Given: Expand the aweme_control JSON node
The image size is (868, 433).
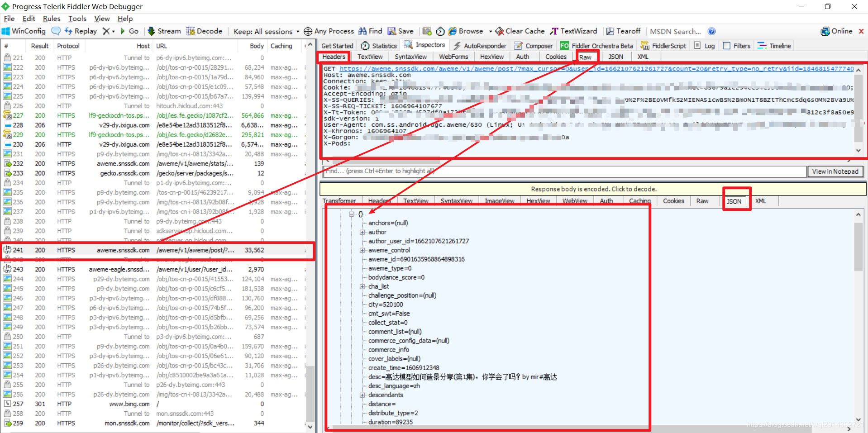Looking at the screenshot, I should point(362,250).
